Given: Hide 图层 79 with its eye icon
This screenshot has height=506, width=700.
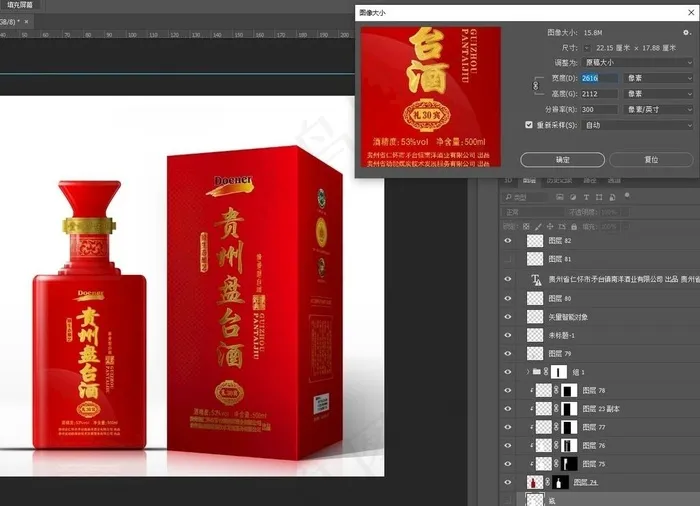Looking at the screenshot, I should point(508,353).
